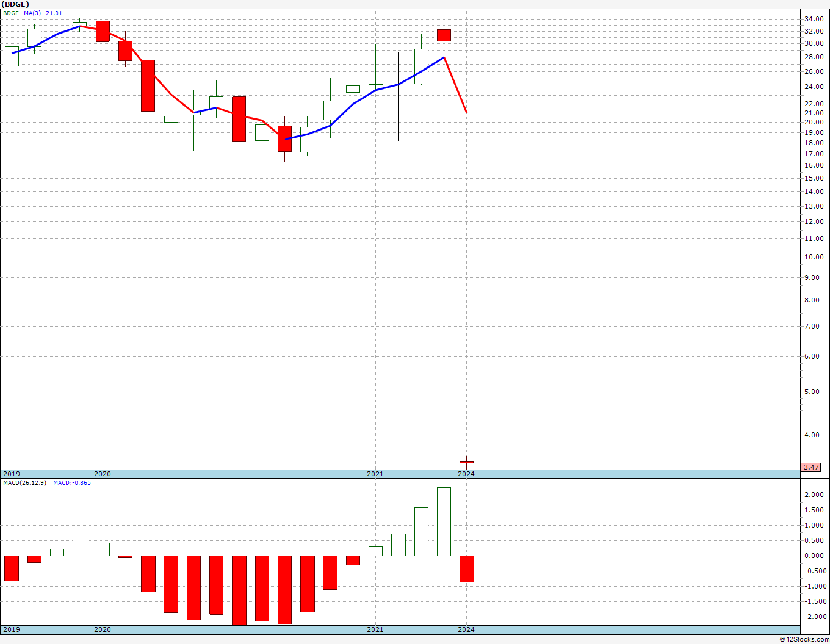
Task: Select the 10.00 price axis label
Action: tap(813, 257)
